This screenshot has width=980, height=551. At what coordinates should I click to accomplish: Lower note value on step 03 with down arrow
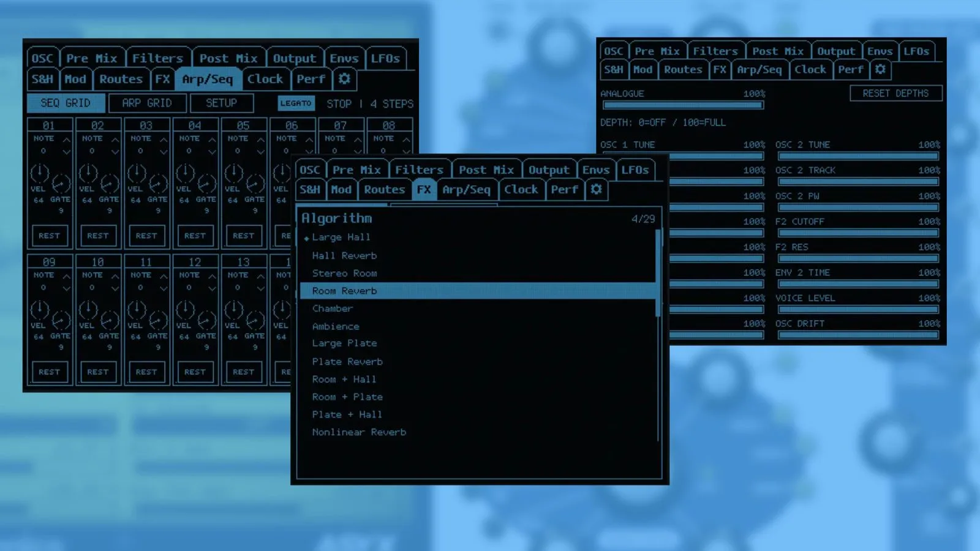[x=164, y=151]
